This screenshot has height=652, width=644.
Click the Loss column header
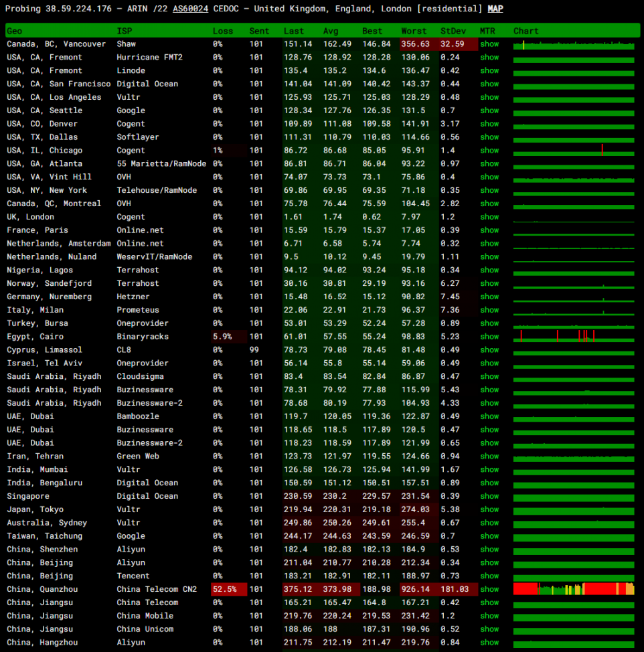(223, 31)
